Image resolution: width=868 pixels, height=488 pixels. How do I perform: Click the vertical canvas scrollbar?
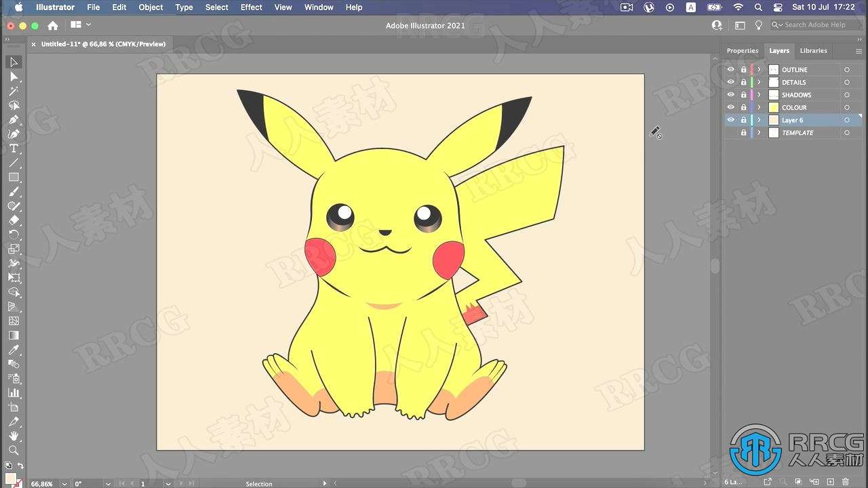coord(715,266)
